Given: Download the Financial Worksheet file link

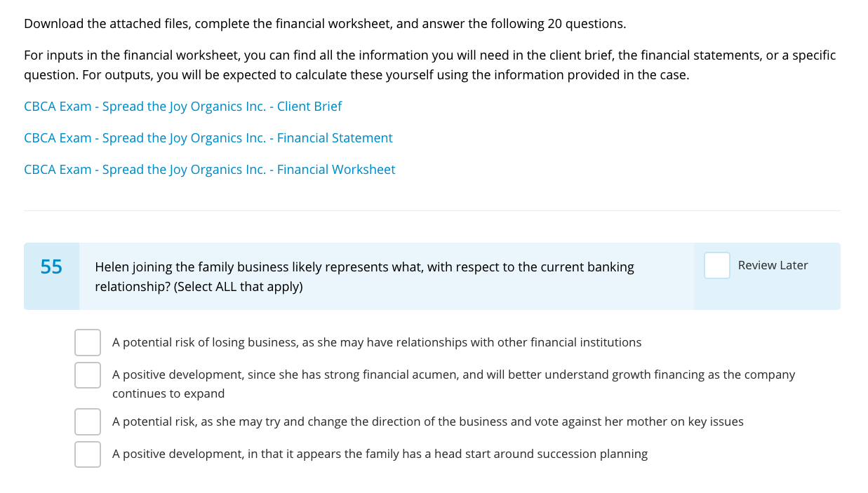Looking at the screenshot, I should 209,170.
